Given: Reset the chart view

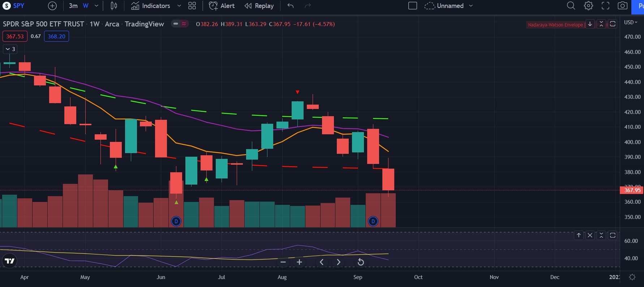Looking at the screenshot, I should 361,262.
